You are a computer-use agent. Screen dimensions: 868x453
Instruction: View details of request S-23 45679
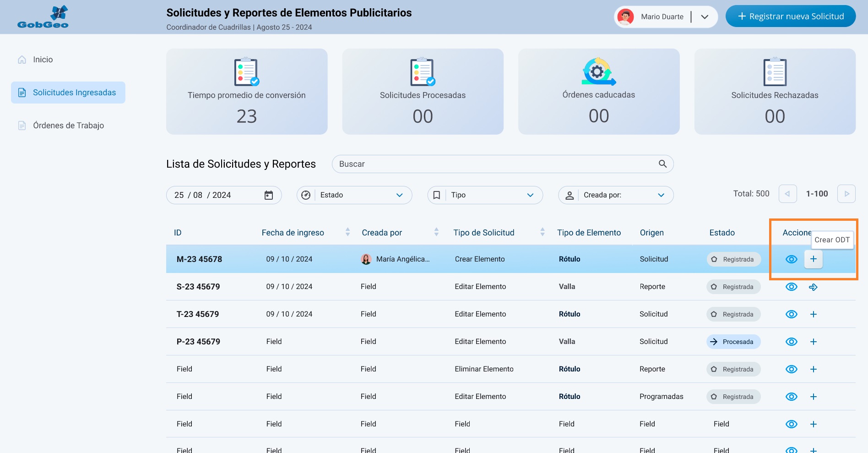[791, 287]
